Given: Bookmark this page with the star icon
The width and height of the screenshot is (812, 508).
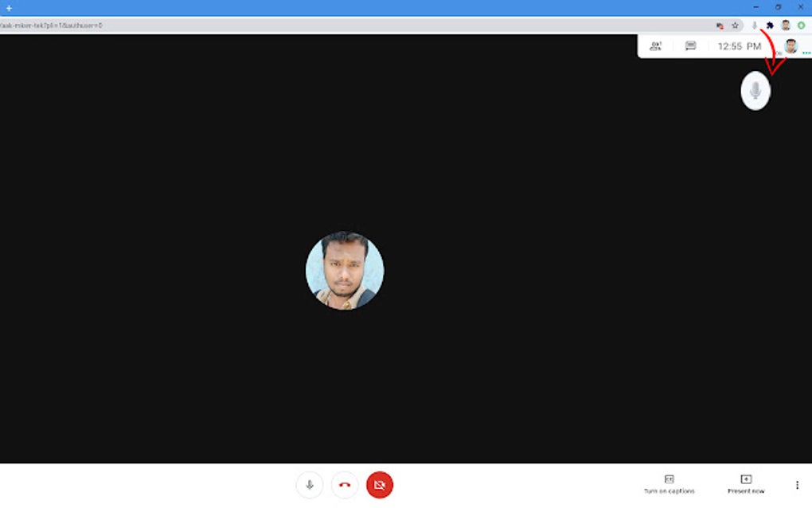Looking at the screenshot, I should [734, 25].
